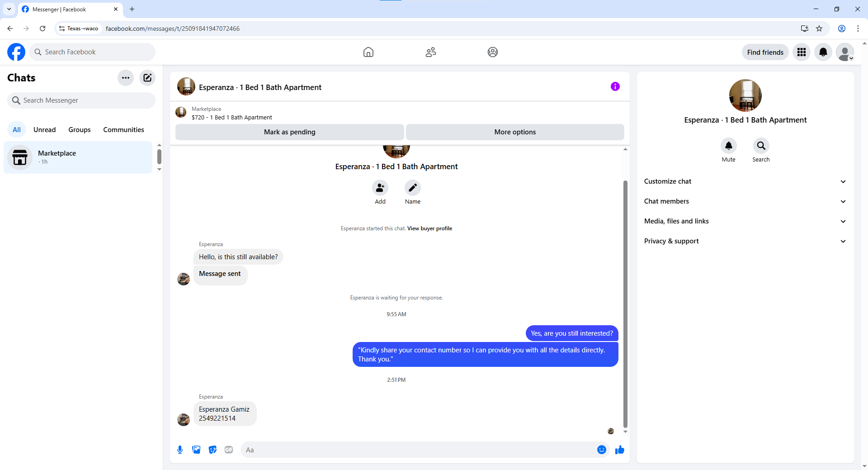Click install app icon in address bar

coord(805,28)
